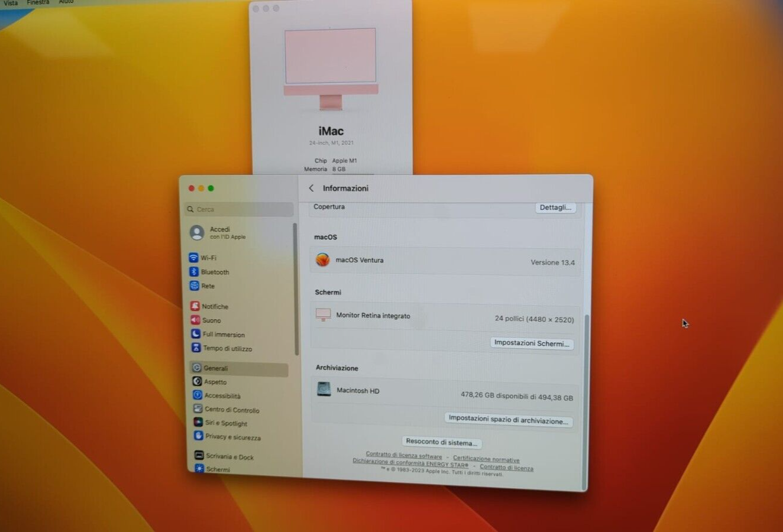Click the Monitor Retina integrato display icon
The image size is (783, 532).
323,314
